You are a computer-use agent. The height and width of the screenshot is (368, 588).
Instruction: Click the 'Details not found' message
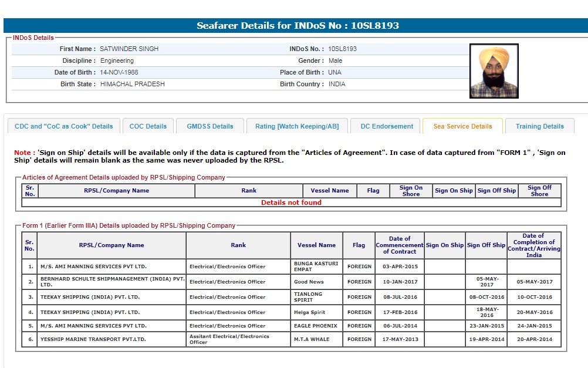pos(291,202)
